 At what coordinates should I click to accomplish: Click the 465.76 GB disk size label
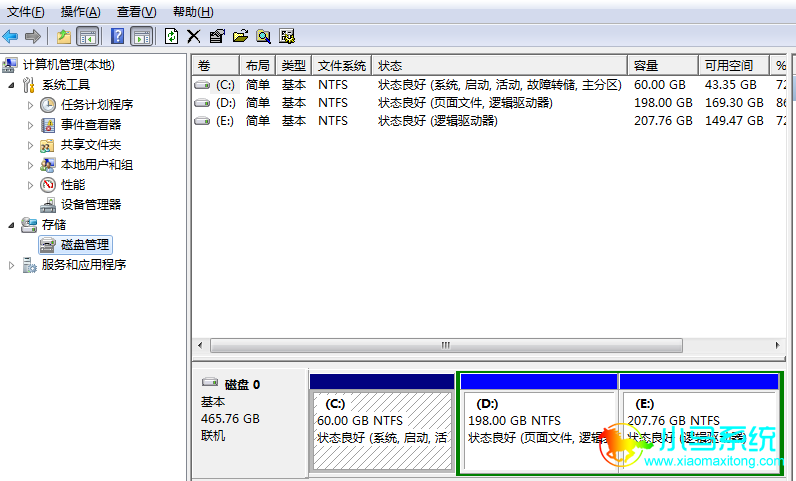click(x=230, y=419)
